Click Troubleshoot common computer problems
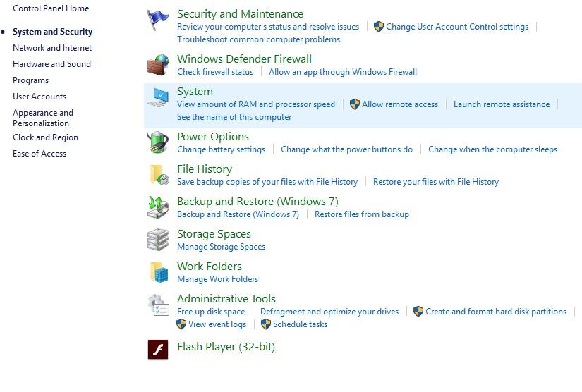Viewport: 582px width, 392px height. [258, 39]
